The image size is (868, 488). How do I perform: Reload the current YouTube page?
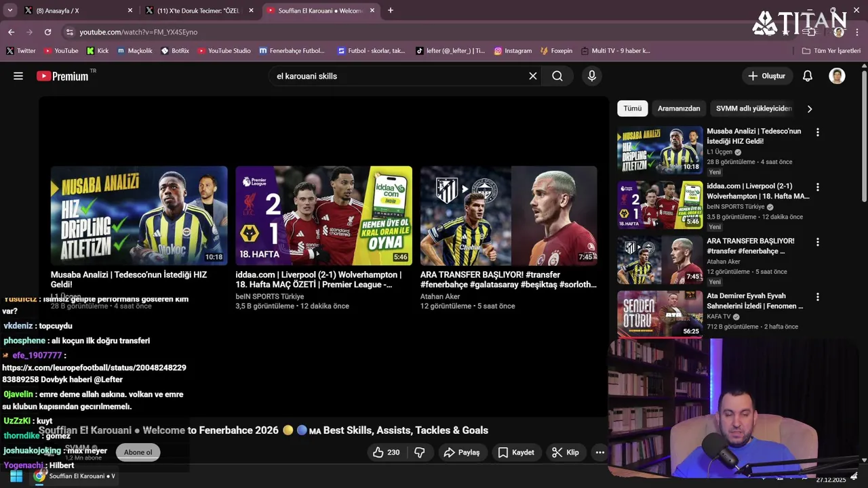(x=47, y=32)
